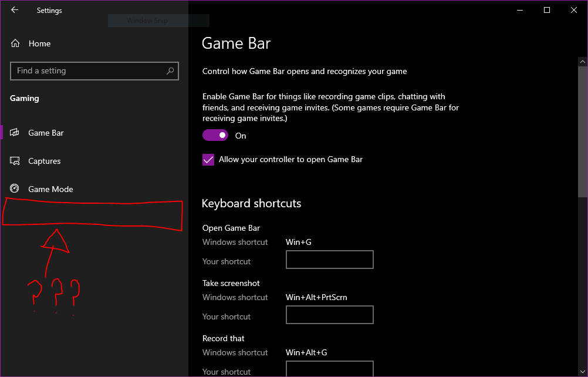This screenshot has width=588, height=377.
Task: Click the Record that label
Action: pyautogui.click(x=224, y=338)
